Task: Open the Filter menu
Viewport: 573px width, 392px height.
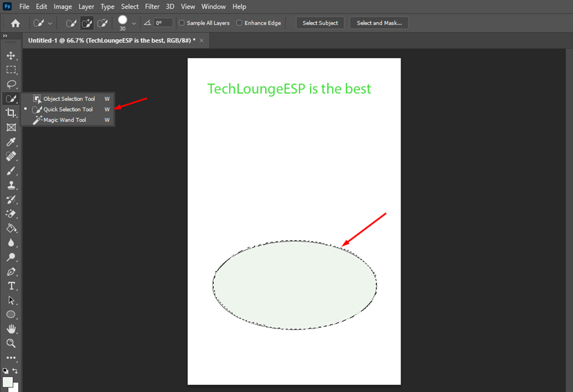Action: point(152,7)
